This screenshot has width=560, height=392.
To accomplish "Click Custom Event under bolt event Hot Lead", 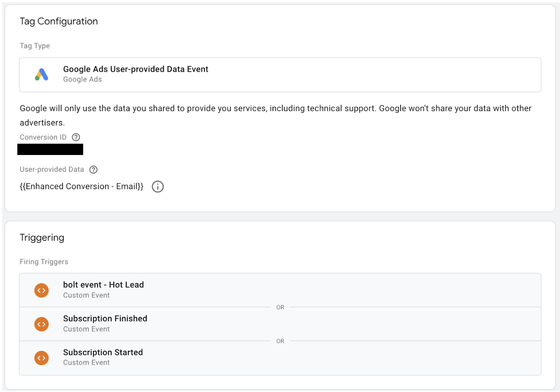I will [87, 295].
